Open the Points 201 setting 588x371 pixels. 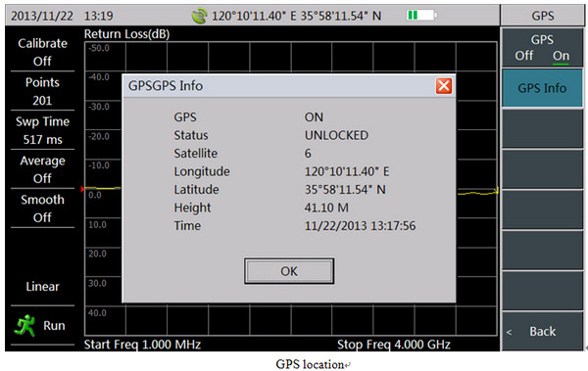[42, 91]
